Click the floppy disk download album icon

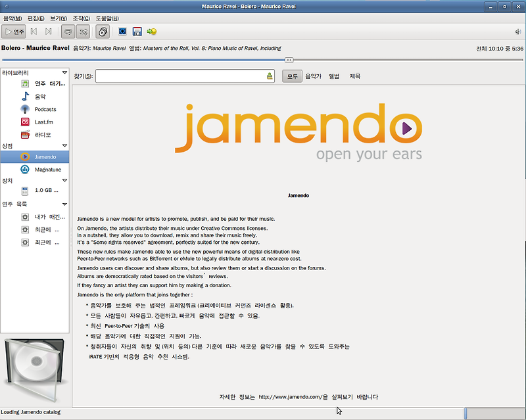coord(137,32)
